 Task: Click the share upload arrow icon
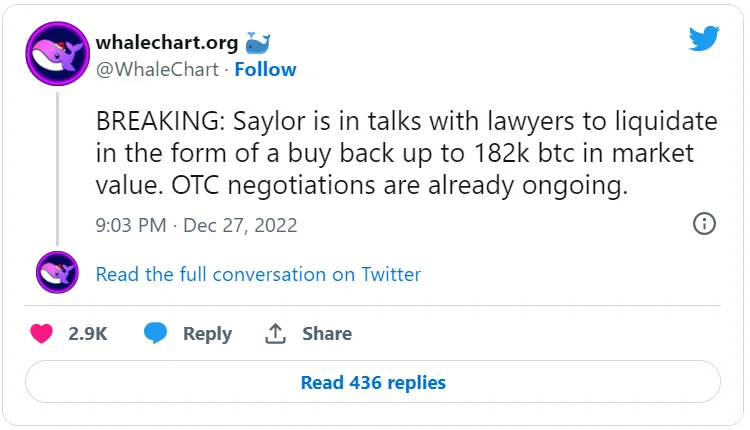click(x=275, y=334)
